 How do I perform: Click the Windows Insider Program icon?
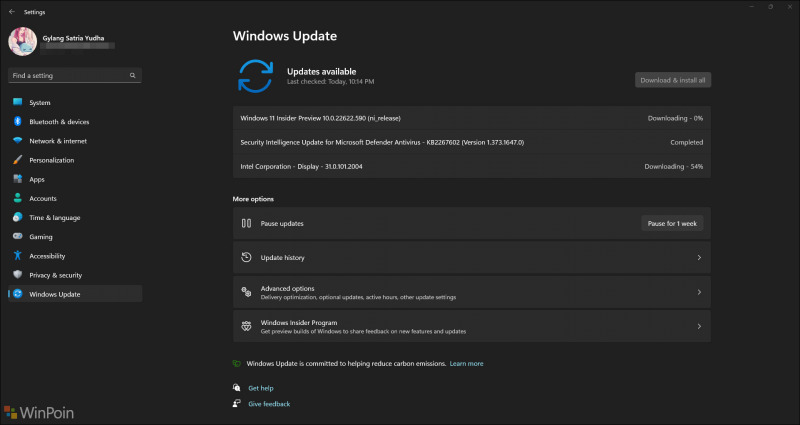(x=246, y=326)
